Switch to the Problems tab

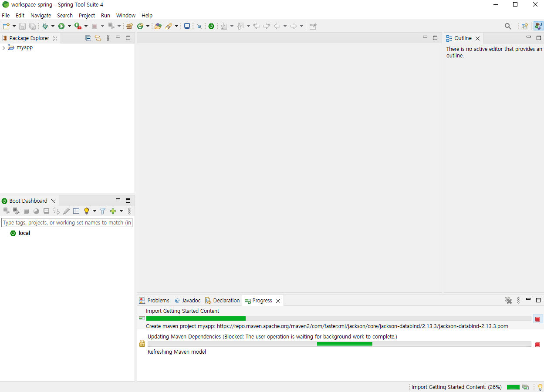click(x=154, y=301)
